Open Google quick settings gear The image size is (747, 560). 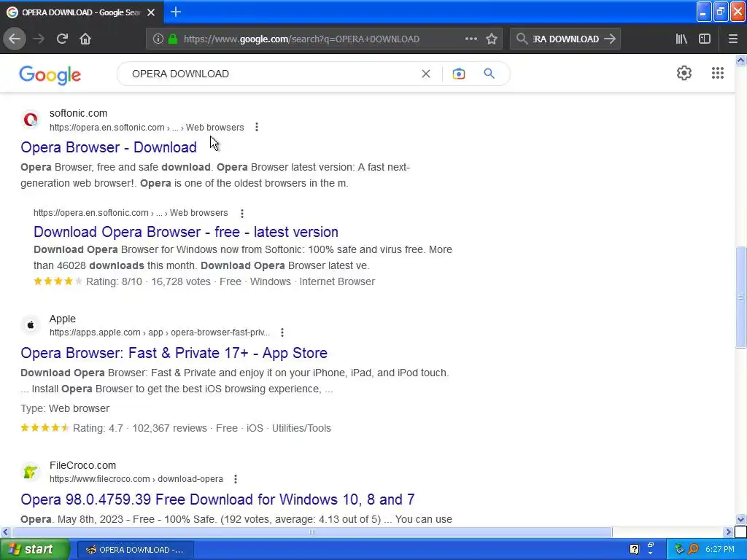click(x=684, y=73)
